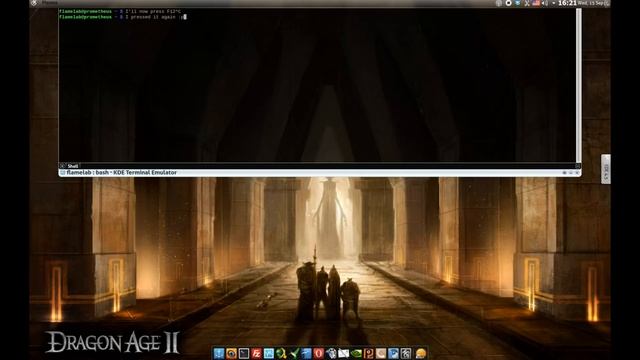Click the 16:21 clock in the panel
The height and width of the screenshot is (360, 640).
[x=567, y=3]
